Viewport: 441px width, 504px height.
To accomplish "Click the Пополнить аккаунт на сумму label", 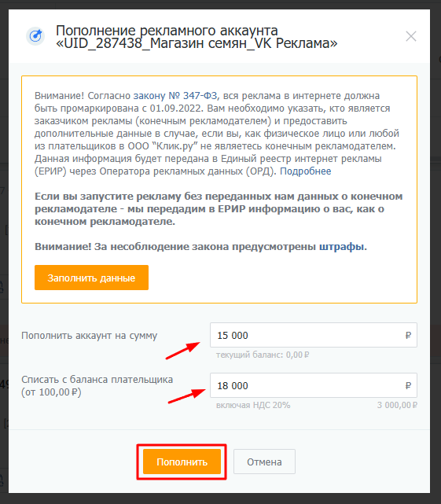I will [90, 336].
